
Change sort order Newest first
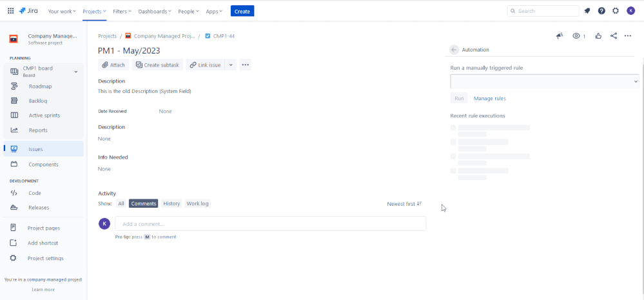pyautogui.click(x=404, y=204)
